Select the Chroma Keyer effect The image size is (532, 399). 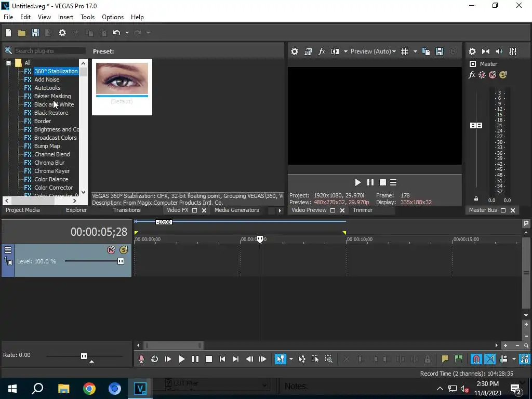(52, 171)
